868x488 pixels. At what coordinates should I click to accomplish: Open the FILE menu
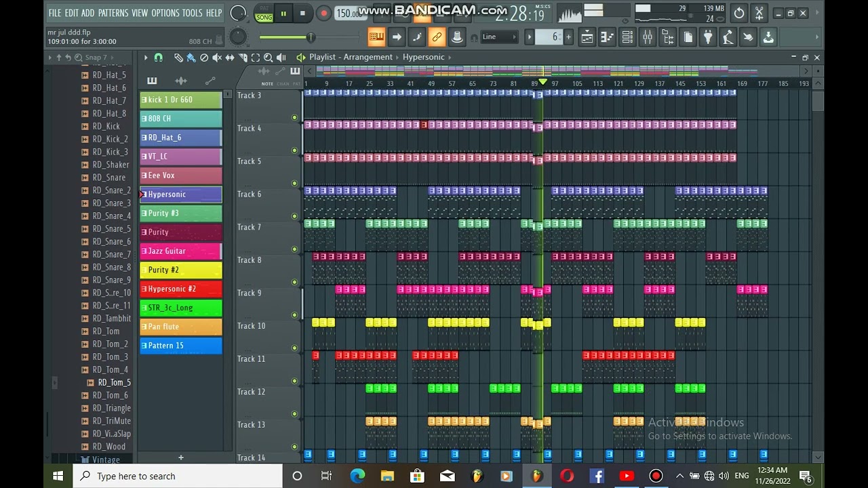55,13
